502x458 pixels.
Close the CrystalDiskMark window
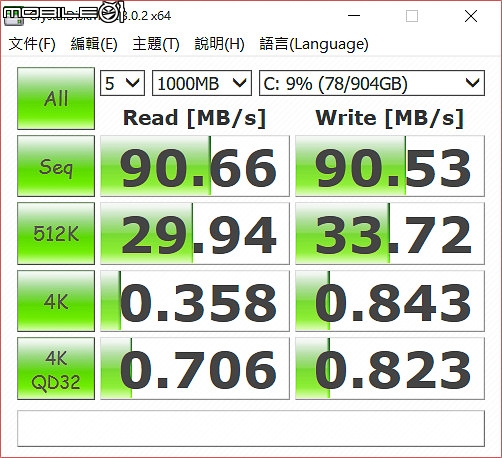click(471, 16)
